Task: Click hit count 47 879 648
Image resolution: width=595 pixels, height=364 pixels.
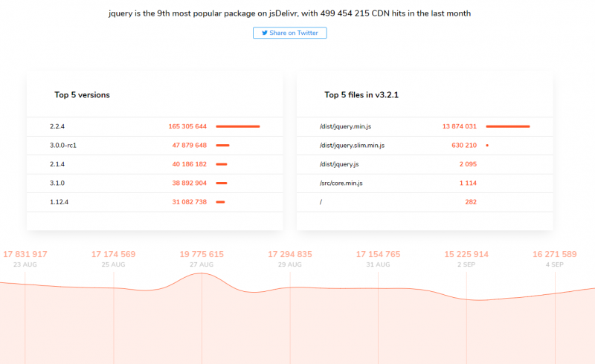Action: point(190,145)
